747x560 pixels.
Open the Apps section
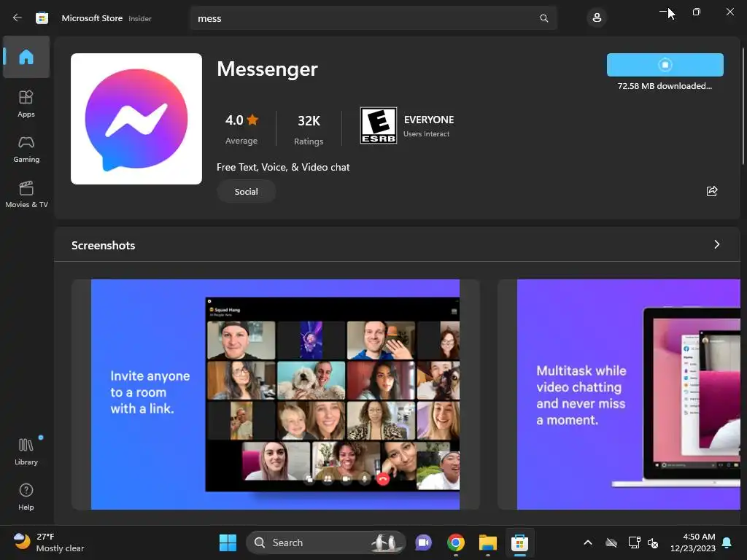26,104
